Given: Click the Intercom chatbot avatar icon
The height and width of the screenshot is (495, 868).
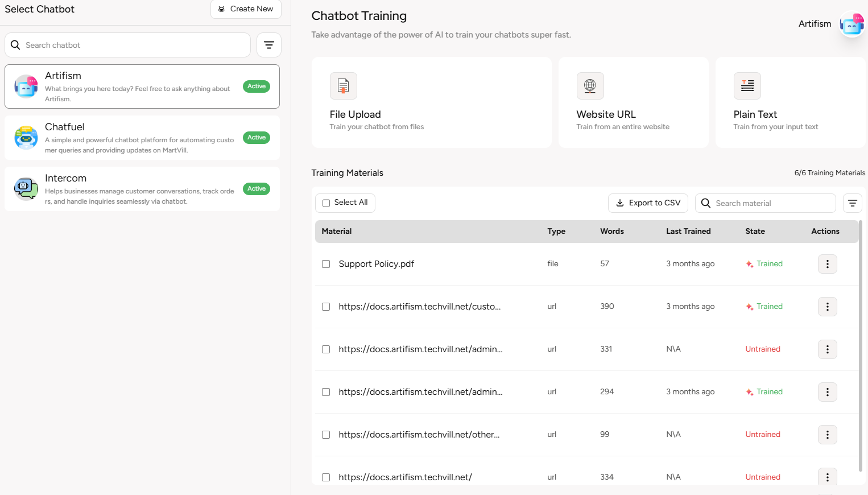Looking at the screenshot, I should [x=26, y=189].
